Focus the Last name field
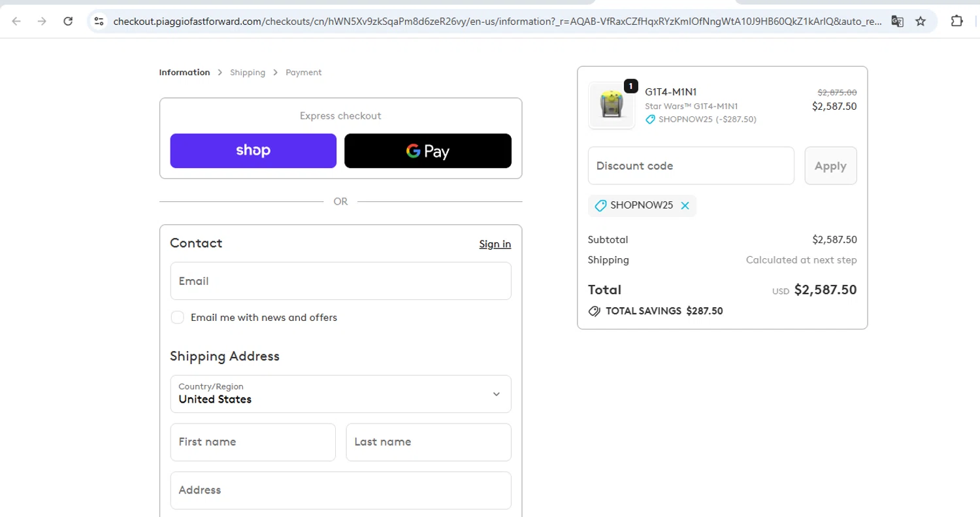980x517 pixels. tap(429, 442)
